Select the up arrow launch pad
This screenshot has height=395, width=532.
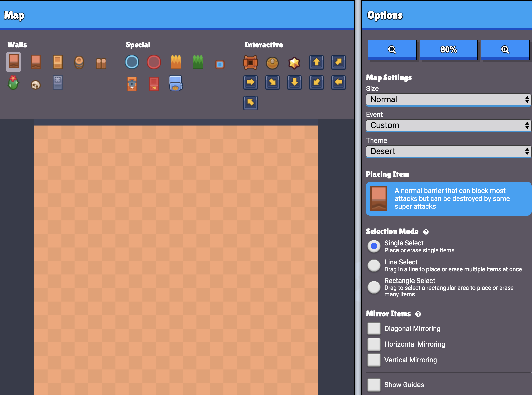tap(317, 62)
